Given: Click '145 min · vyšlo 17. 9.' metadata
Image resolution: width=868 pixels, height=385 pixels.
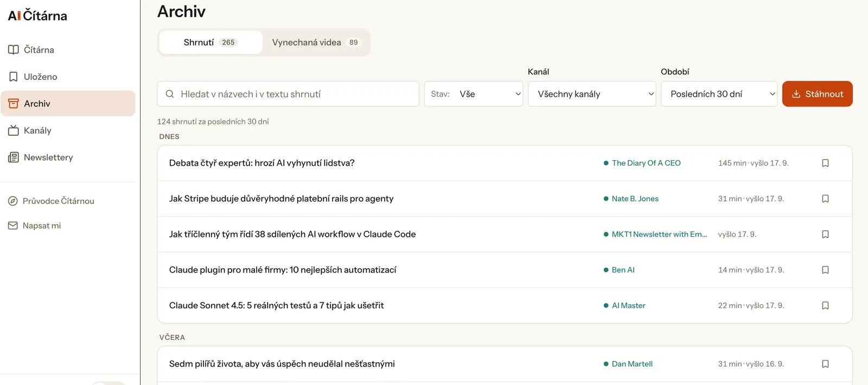Looking at the screenshot, I should pos(754,163).
